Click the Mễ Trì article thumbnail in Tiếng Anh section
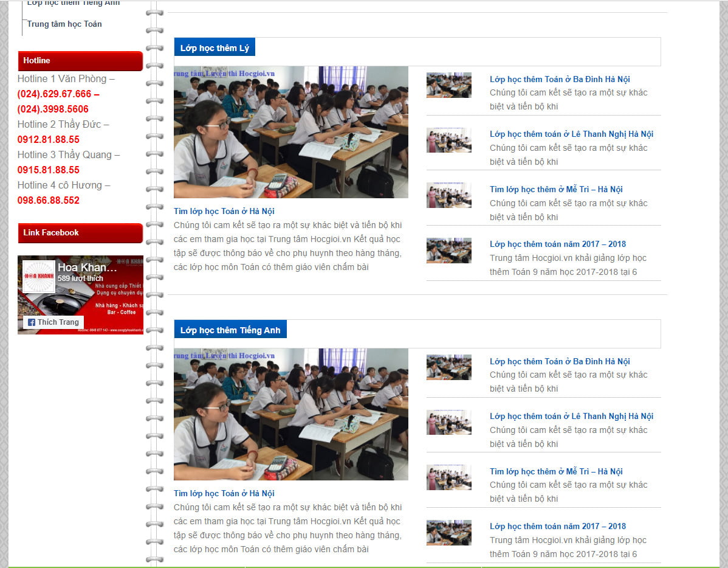The height and width of the screenshot is (568, 728). (449, 477)
